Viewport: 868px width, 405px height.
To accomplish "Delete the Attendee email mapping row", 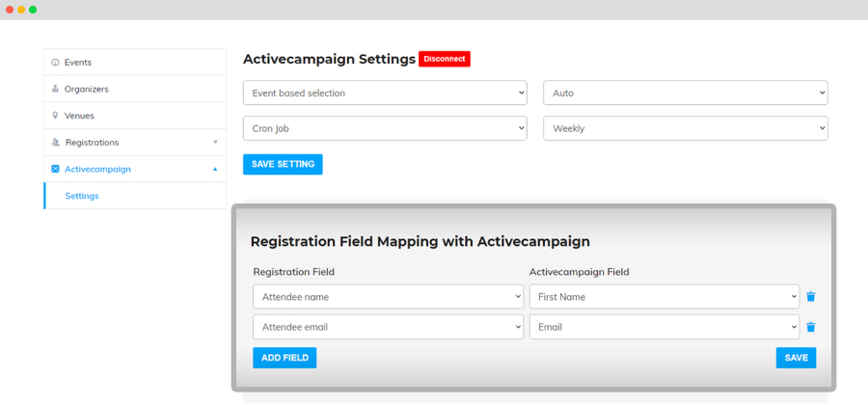I will click(x=811, y=327).
